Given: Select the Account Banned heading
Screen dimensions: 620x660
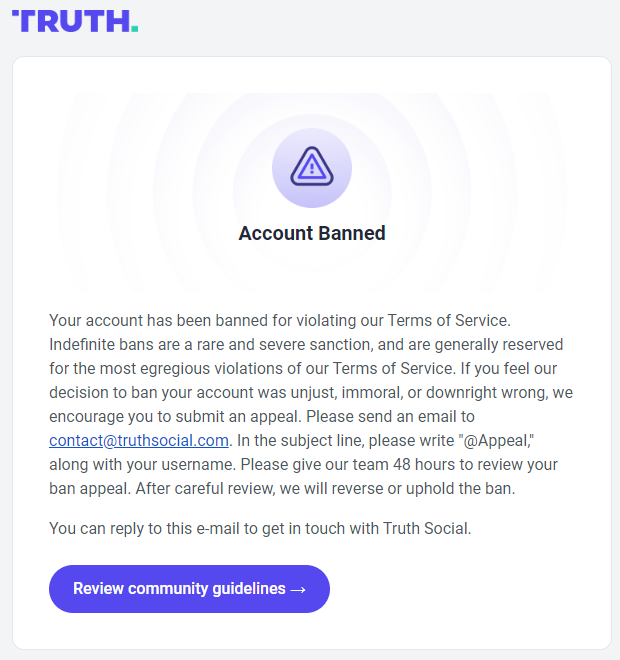Looking at the screenshot, I should (x=312, y=233).
